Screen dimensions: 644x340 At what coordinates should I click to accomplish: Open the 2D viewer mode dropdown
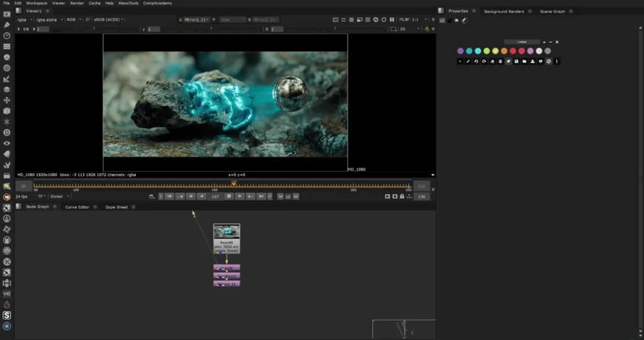pyautogui.click(x=409, y=29)
